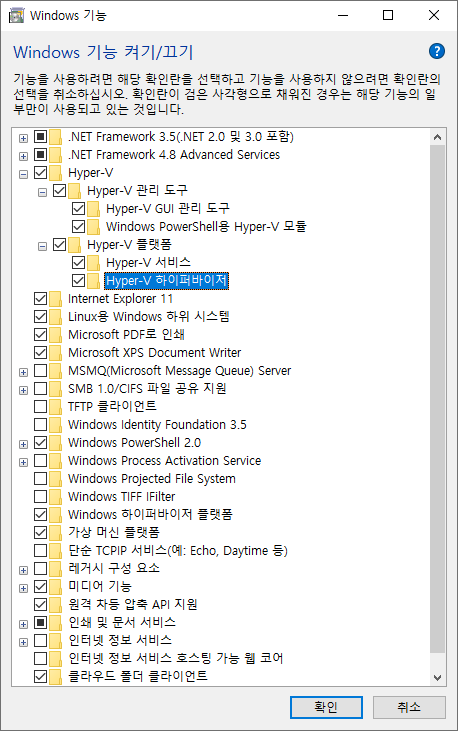Enable TFTP 클라이언트 checkbox
458x731 pixels.
click(x=41, y=407)
